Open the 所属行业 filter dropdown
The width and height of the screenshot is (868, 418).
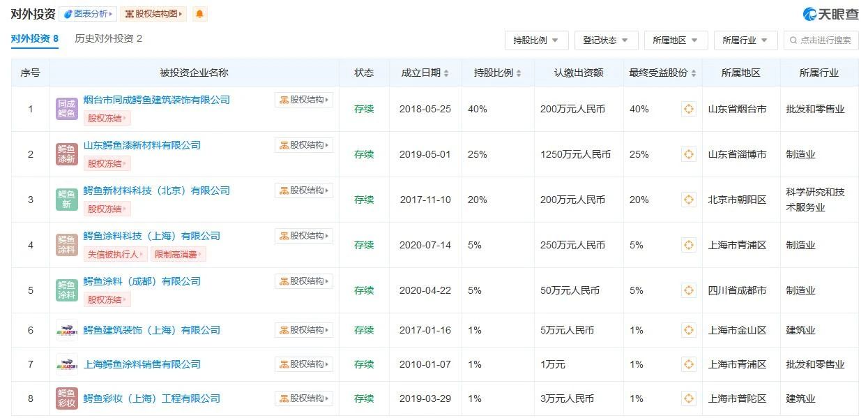[x=745, y=40]
